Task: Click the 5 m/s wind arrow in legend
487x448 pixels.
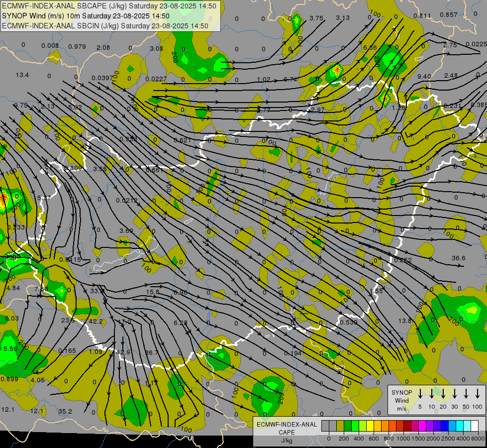Action: pos(420,394)
